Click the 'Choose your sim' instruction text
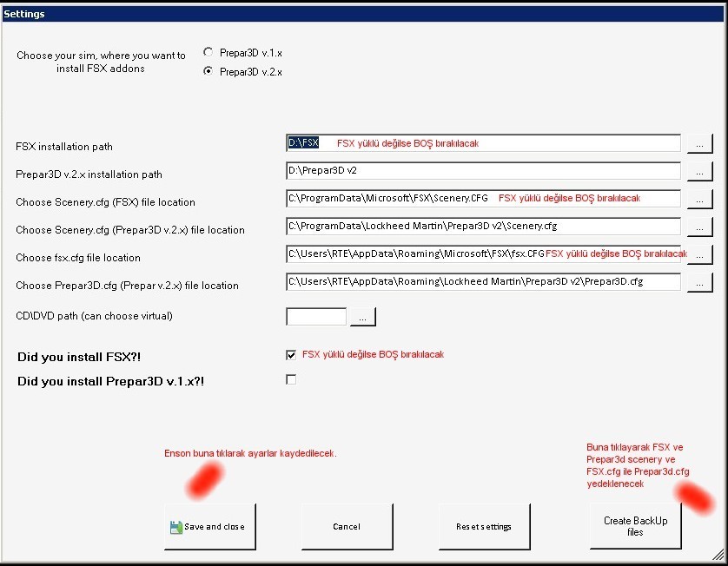The width and height of the screenshot is (728, 566). click(x=101, y=62)
